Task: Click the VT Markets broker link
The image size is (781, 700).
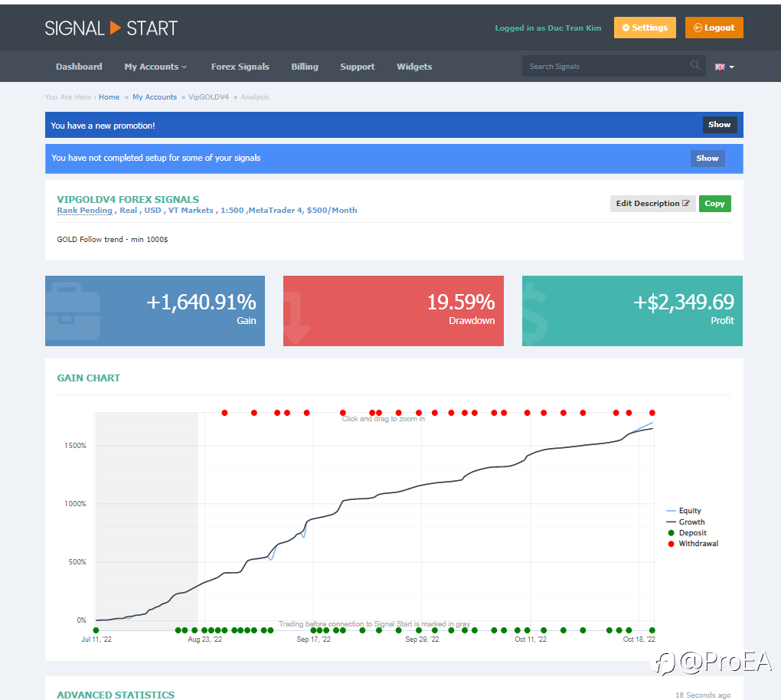Action: [191, 211]
